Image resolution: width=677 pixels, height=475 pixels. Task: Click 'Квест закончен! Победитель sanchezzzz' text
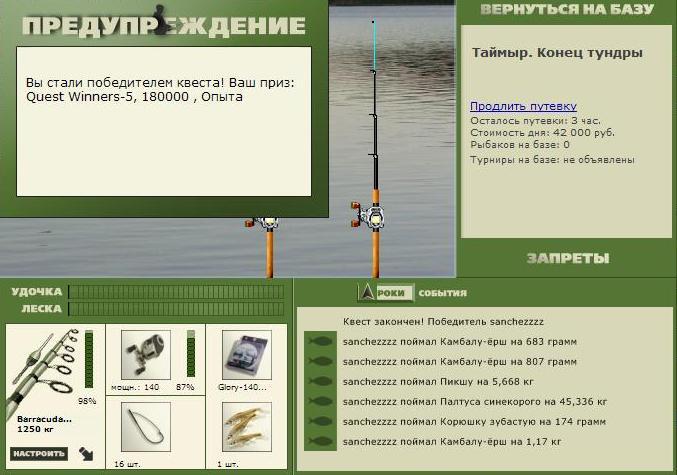click(443, 322)
